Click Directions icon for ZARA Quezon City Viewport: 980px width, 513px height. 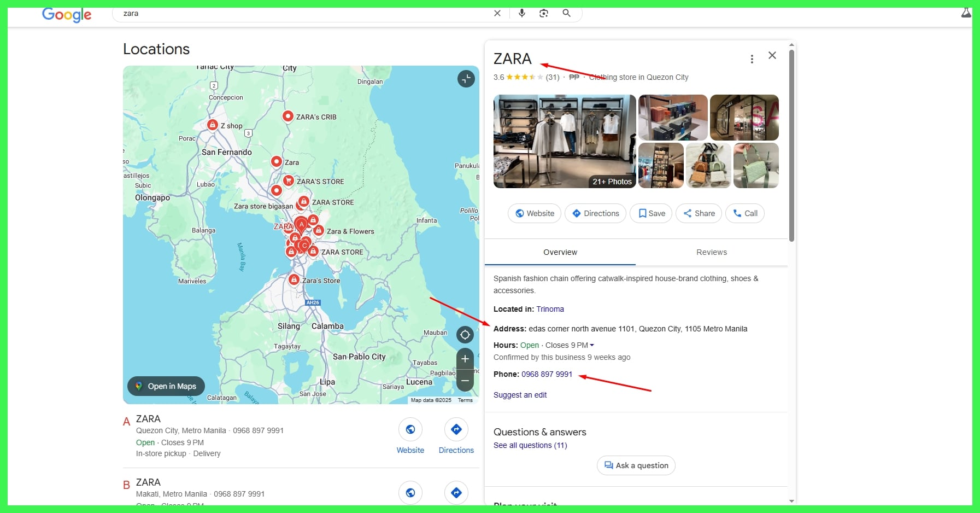point(456,430)
